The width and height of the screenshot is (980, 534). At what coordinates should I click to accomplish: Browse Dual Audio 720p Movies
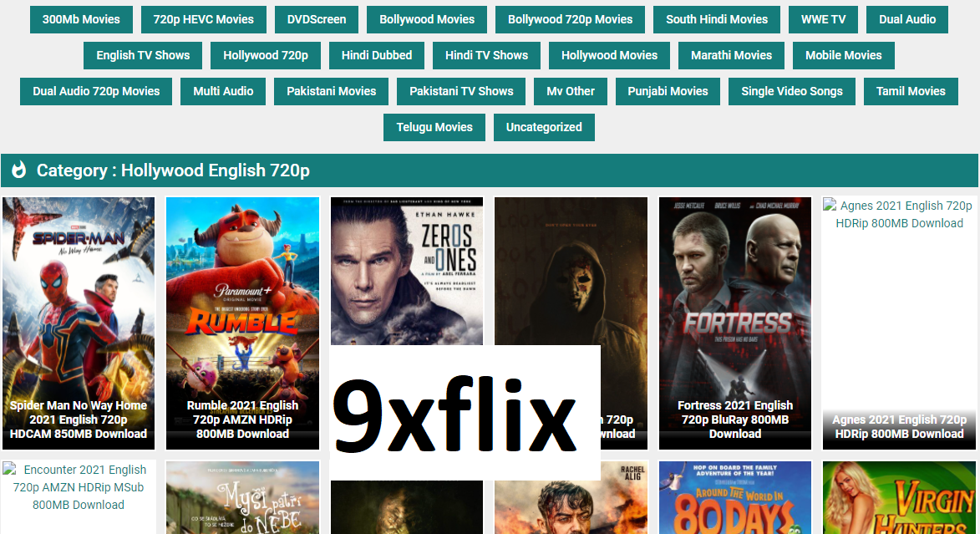click(x=96, y=91)
